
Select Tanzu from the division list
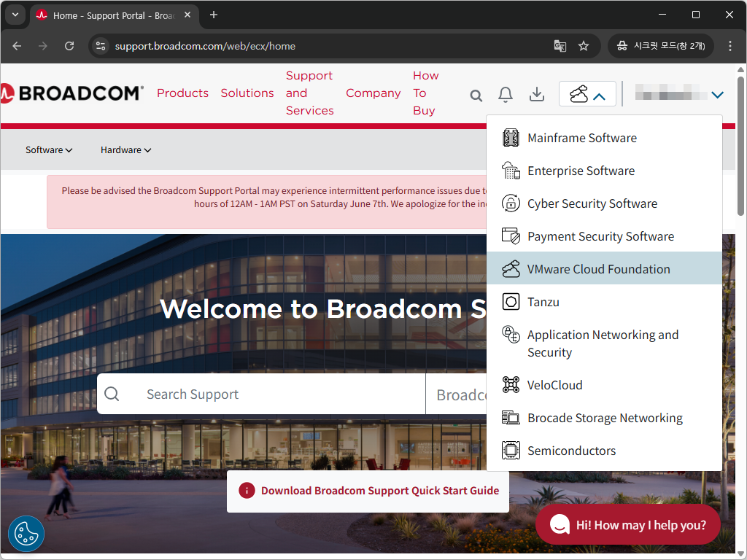[604, 302]
